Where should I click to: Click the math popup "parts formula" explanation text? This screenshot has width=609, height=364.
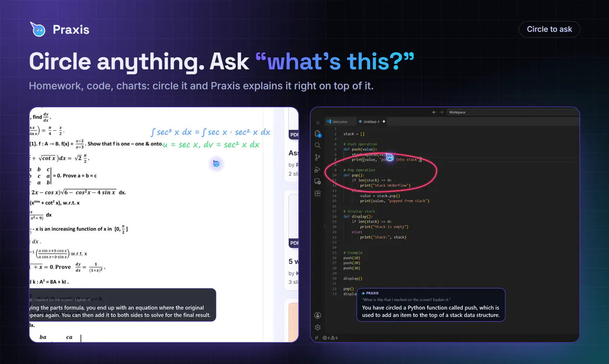pos(119,311)
